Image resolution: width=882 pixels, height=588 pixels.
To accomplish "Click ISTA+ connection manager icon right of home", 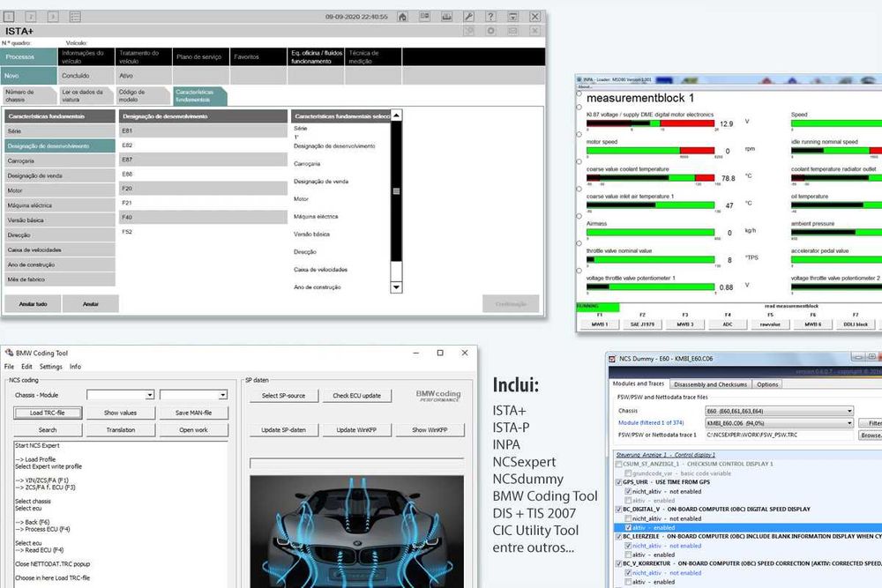I will (x=425, y=17).
